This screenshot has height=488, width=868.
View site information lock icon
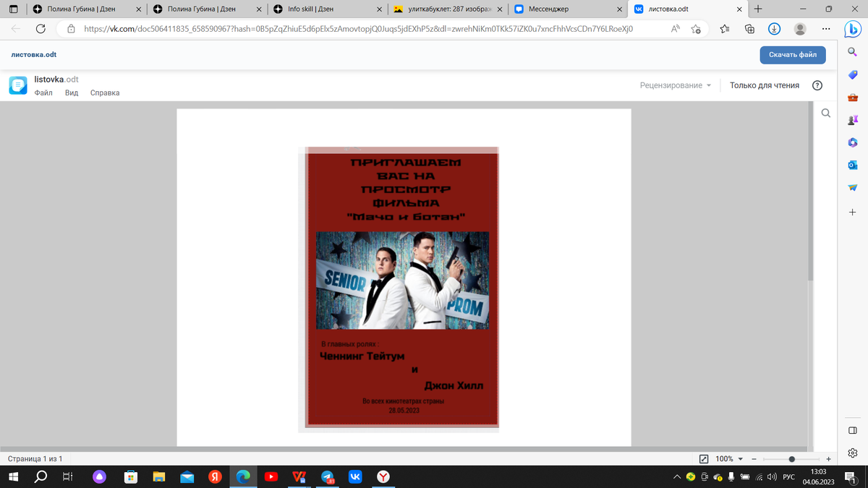pyautogui.click(x=71, y=29)
